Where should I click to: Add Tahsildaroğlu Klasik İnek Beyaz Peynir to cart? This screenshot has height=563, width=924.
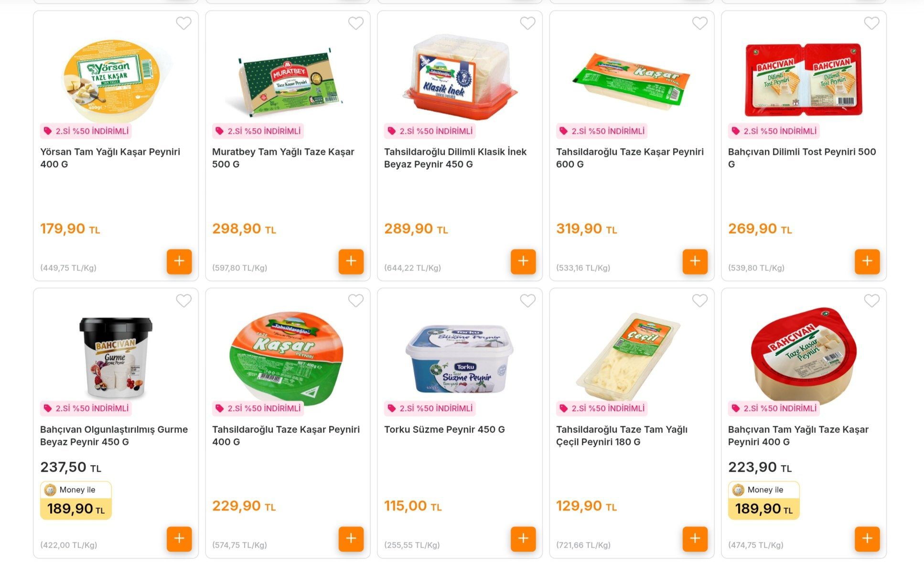coord(523,261)
